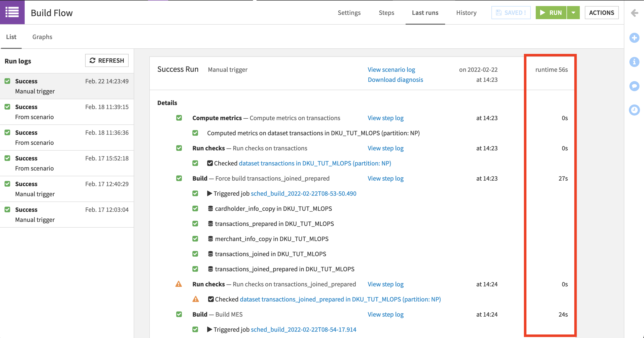Click the Download diagnosis link
Viewport: 644px width, 338px height.
pos(395,80)
